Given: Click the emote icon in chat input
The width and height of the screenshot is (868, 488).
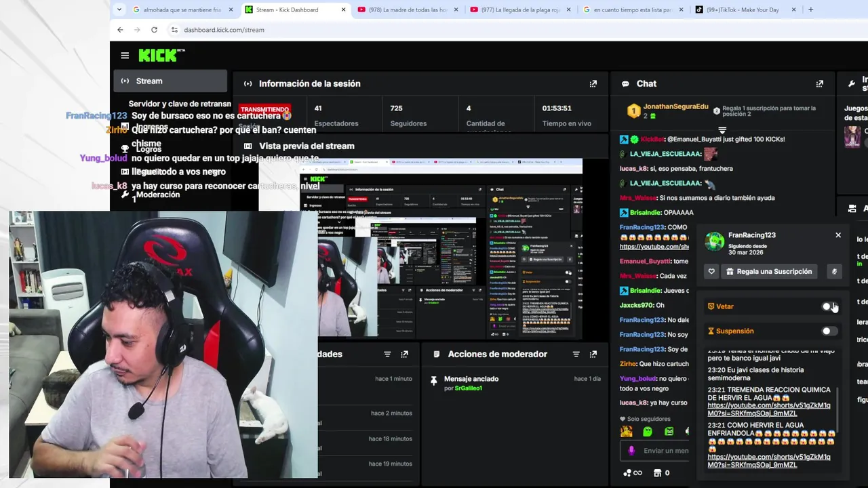Looking at the screenshot, I should pos(631,451).
